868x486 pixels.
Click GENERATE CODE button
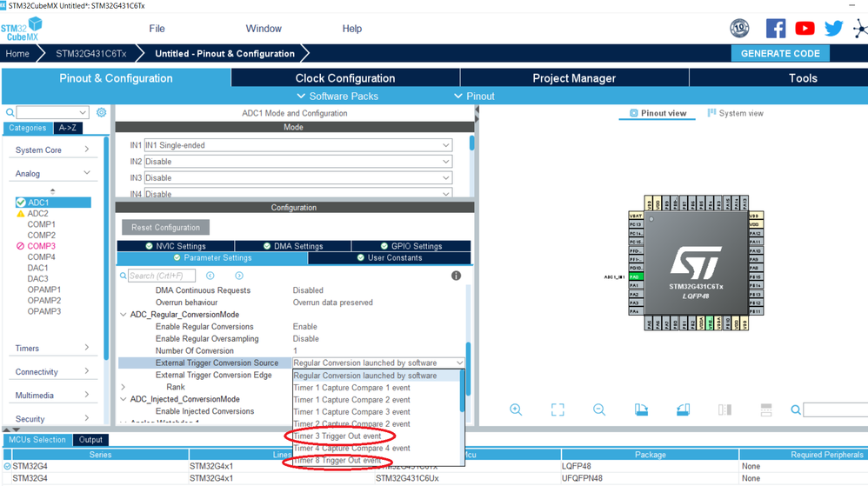(780, 54)
